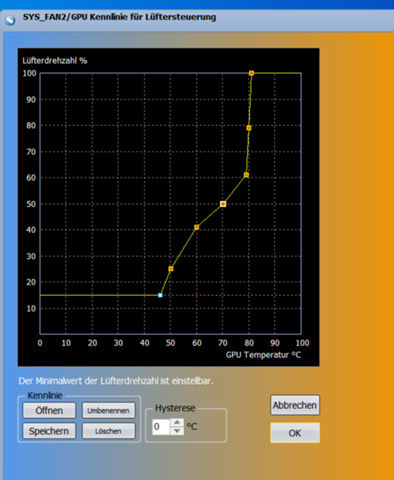Delete the curve with Löschen
The image size is (394, 480).
pos(108,431)
